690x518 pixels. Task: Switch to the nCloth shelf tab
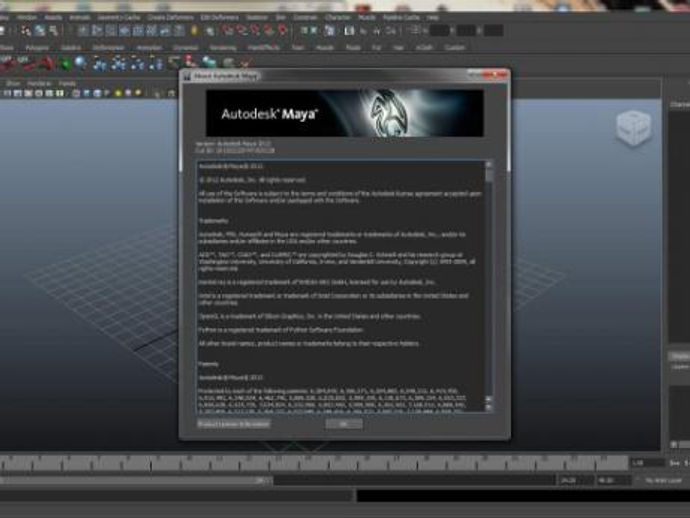(424, 48)
